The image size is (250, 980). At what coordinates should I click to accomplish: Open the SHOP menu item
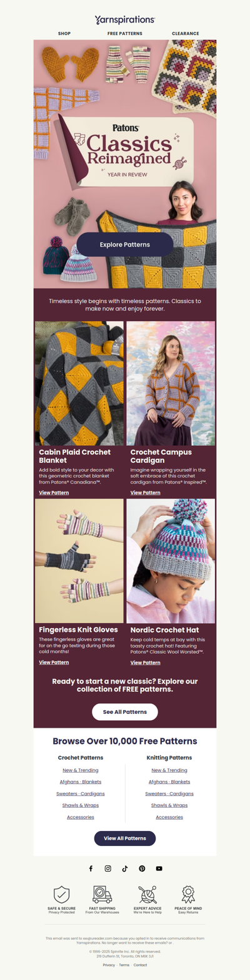(64, 34)
